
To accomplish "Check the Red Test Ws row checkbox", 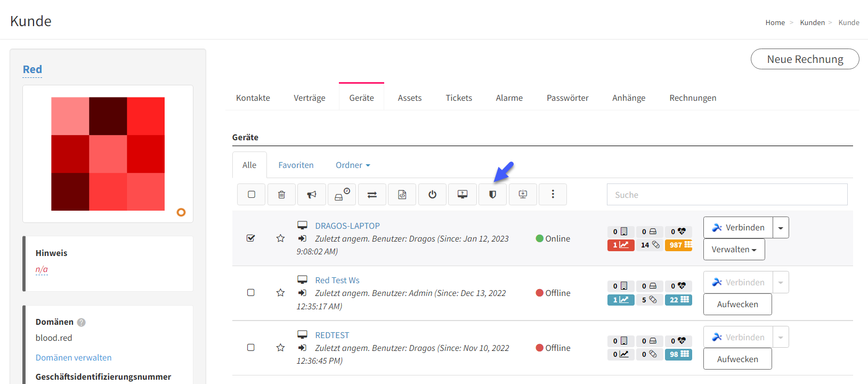I will 251,293.
